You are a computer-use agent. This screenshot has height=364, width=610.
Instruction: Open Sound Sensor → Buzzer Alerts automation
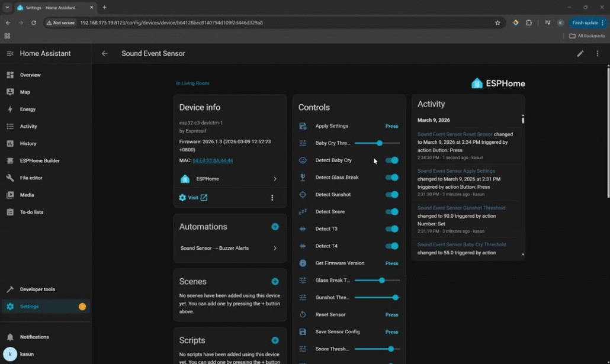point(229,248)
